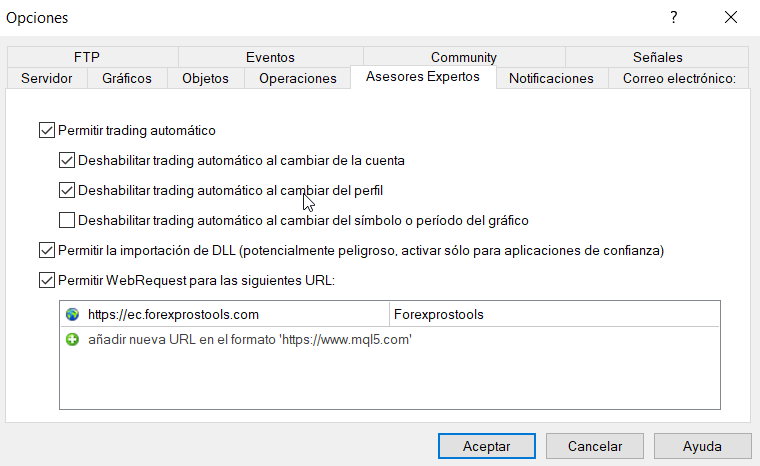Enable disable-on-symbol-or-period-change checkbox
760x466 pixels.
click(67, 220)
